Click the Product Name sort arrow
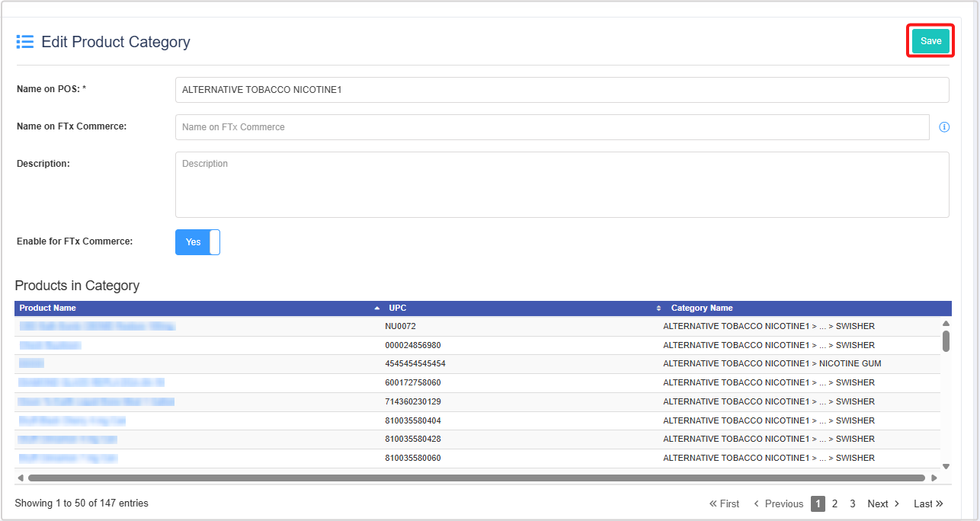The height and width of the screenshot is (521, 980). [377, 308]
